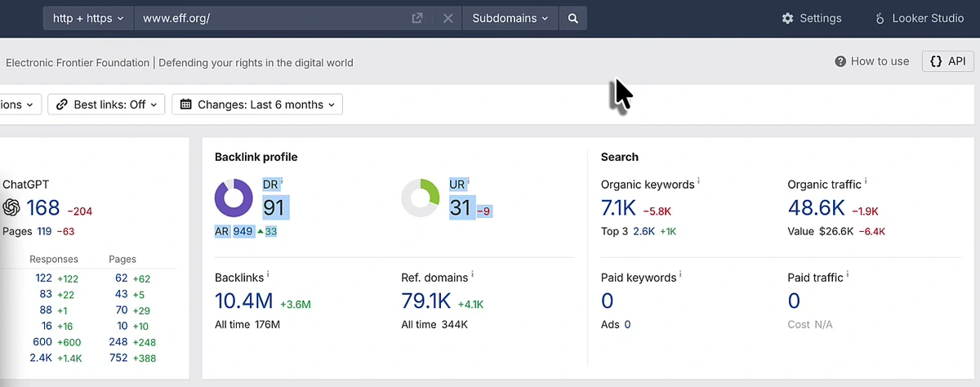Viewport: 980px width, 387px height.
Task: Open the Backlinks 10.4M count
Action: (x=243, y=300)
